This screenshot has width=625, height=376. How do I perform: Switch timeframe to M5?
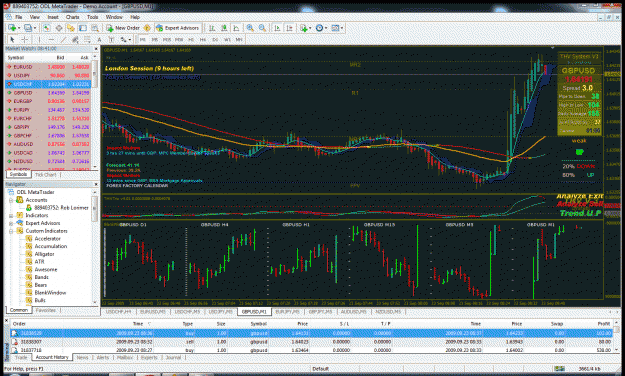[155, 39]
